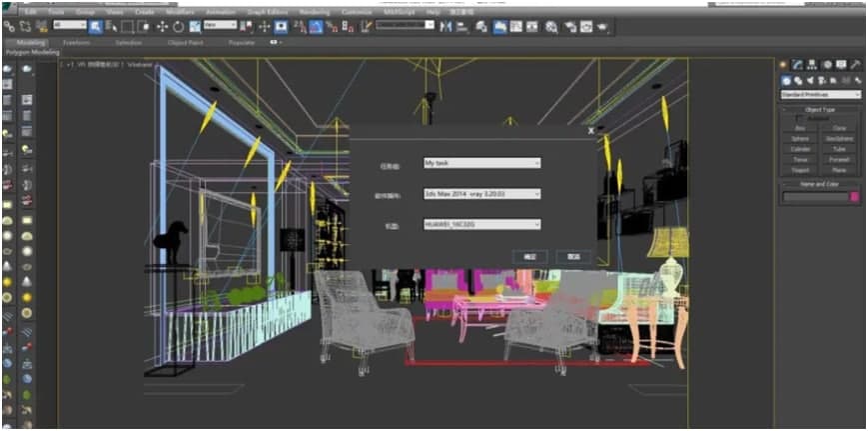Viewport: 868px width, 431px height.
Task: Open the Rendering menu
Action: coord(314,12)
